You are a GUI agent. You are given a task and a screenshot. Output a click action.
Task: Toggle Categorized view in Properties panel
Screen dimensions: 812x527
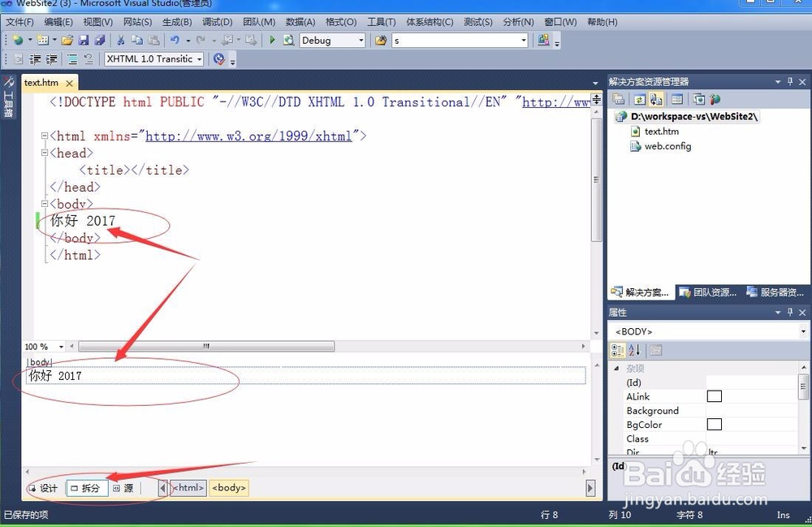[x=618, y=351]
